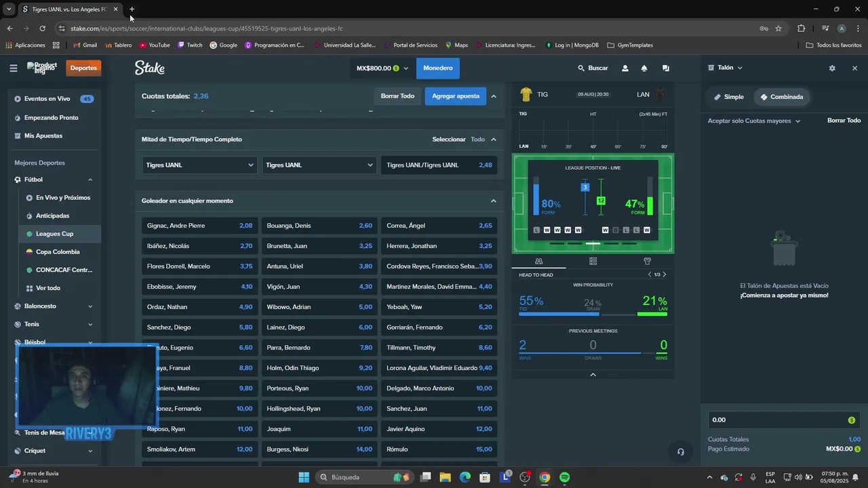This screenshot has height=488, width=868.
Task: Open second Tigres UANL full-time dropdown
Action: (319, 165)
